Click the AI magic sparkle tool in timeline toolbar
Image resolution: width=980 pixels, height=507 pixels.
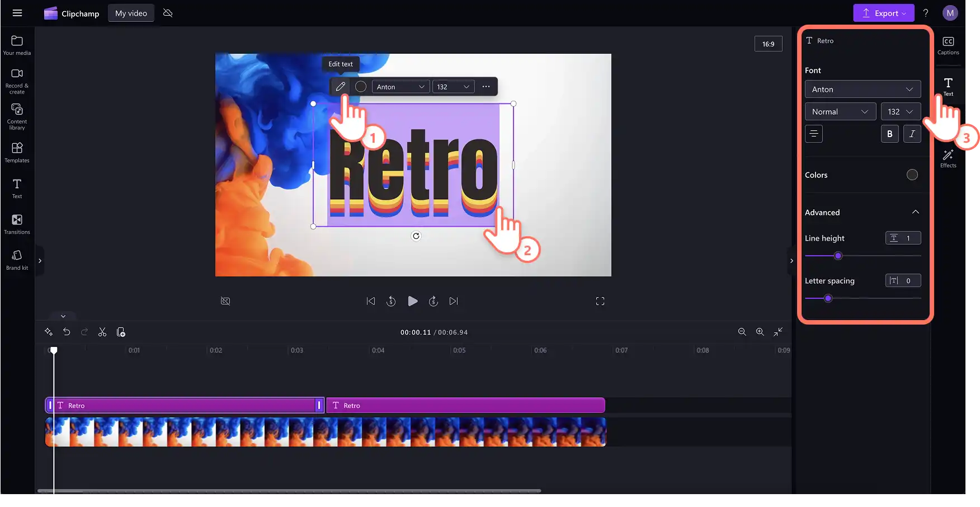tap(49, 332)
